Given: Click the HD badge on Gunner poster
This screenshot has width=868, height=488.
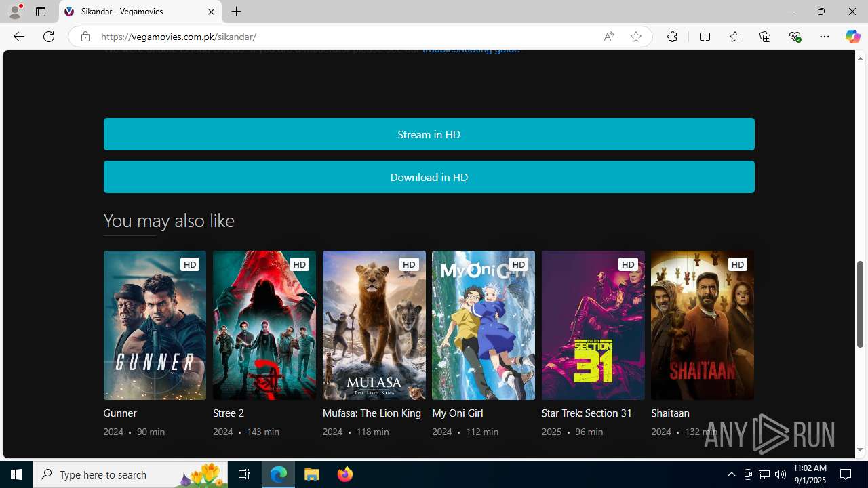Looking at the screenshot, I should [x=190, y=264].
